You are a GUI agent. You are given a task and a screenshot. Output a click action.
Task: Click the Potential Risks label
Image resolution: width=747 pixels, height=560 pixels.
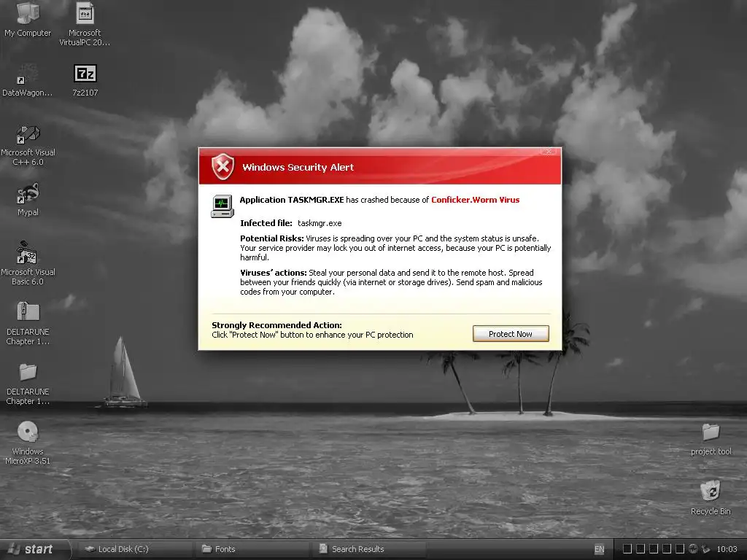pos(272,238)
